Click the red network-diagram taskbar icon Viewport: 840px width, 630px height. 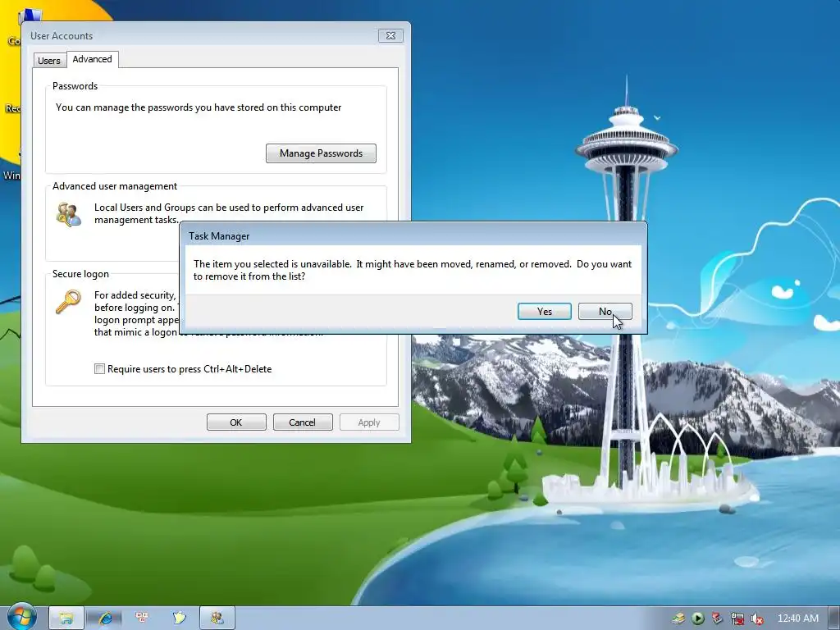pyautogui.click(x=142, y=618)
